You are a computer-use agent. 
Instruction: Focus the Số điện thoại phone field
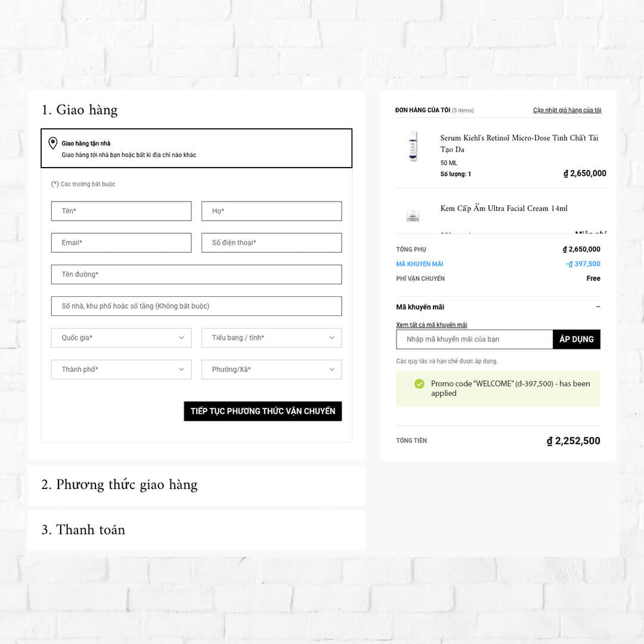point(271,243)
